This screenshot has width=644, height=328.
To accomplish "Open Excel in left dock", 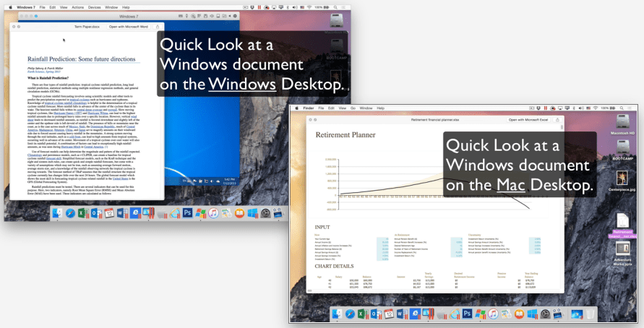I will 83,213.
